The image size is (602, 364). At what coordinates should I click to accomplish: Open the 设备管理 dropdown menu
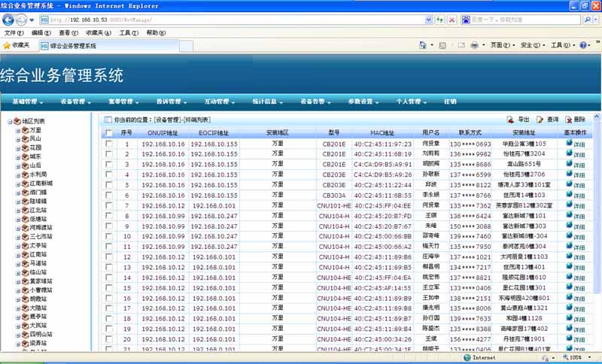click(76, 101)
